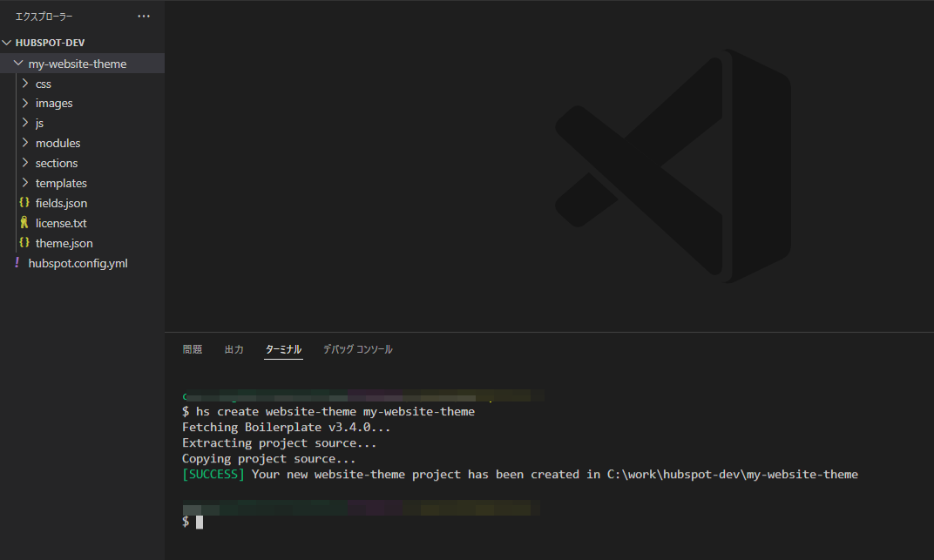Click the fields.json braces file icon

pyautogui.click(x=24, y=202)
